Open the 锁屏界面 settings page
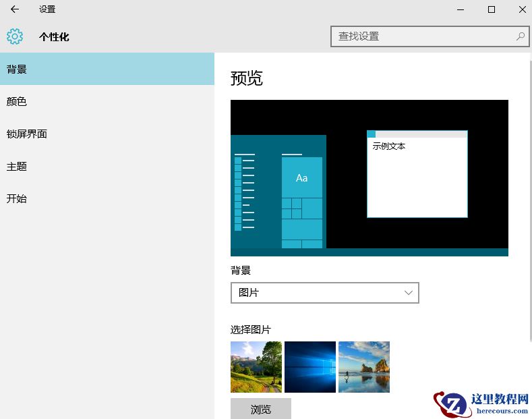Screen dimensions: 532x419 [x=107, y=134]
